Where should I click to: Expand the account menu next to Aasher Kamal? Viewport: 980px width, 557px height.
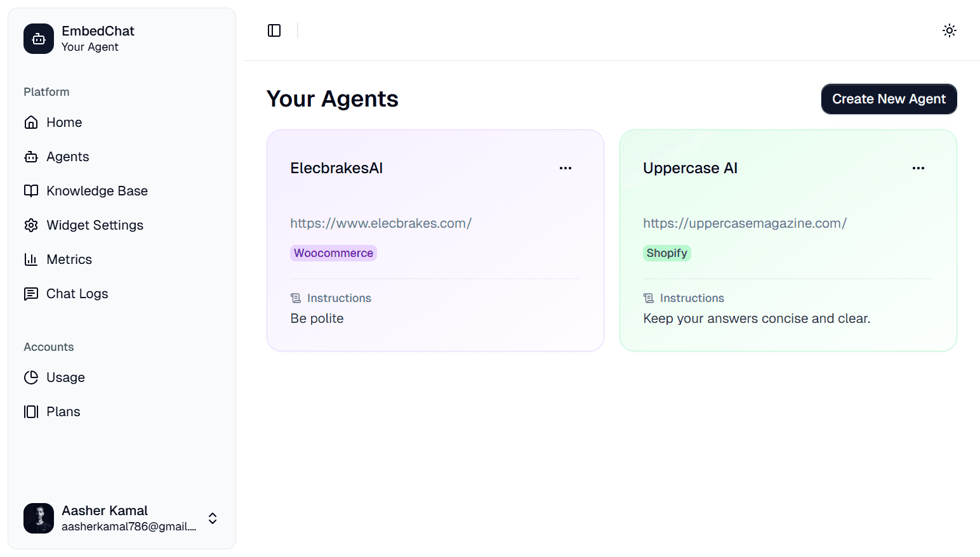point(212,518)
